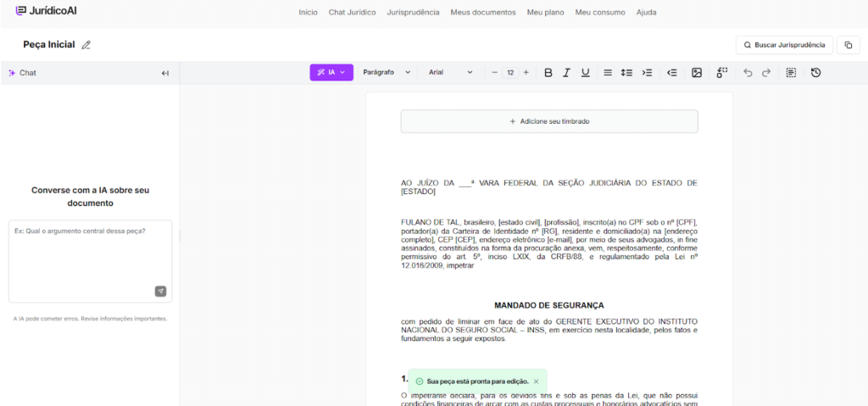Click the green check icon in notification

pos(420,381)
